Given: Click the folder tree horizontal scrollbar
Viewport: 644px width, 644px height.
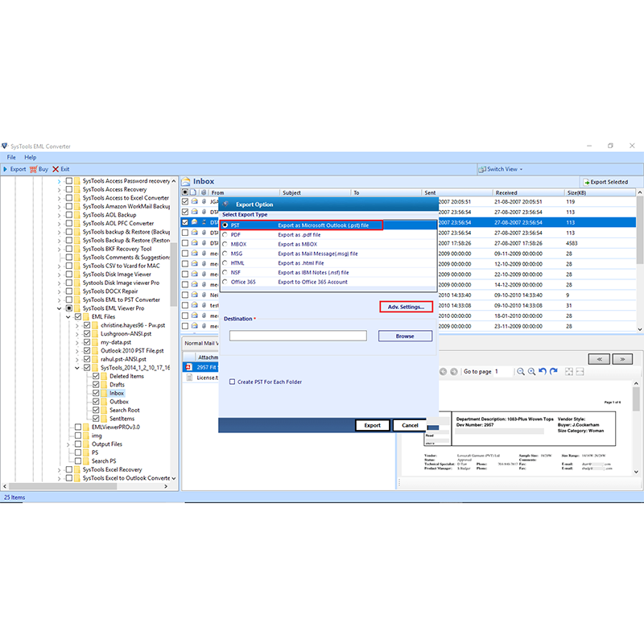Looking at the screenshot, I should tap(63, 486).
